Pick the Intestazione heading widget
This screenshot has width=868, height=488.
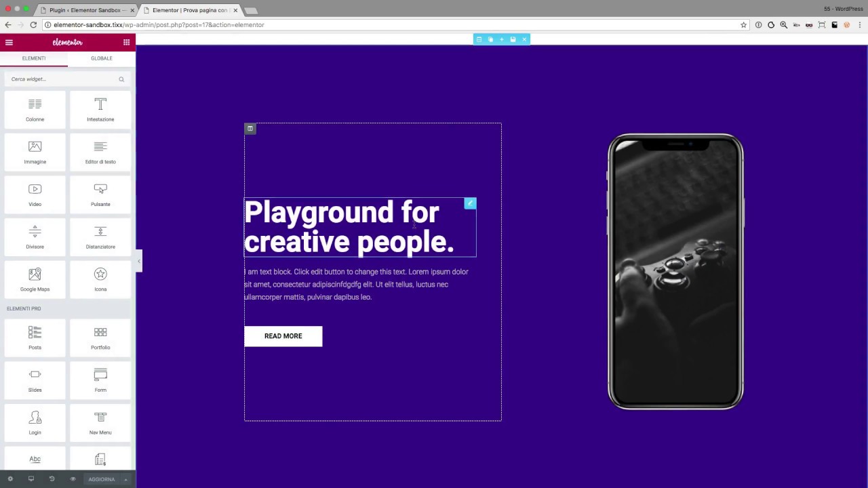pos(100,109)
